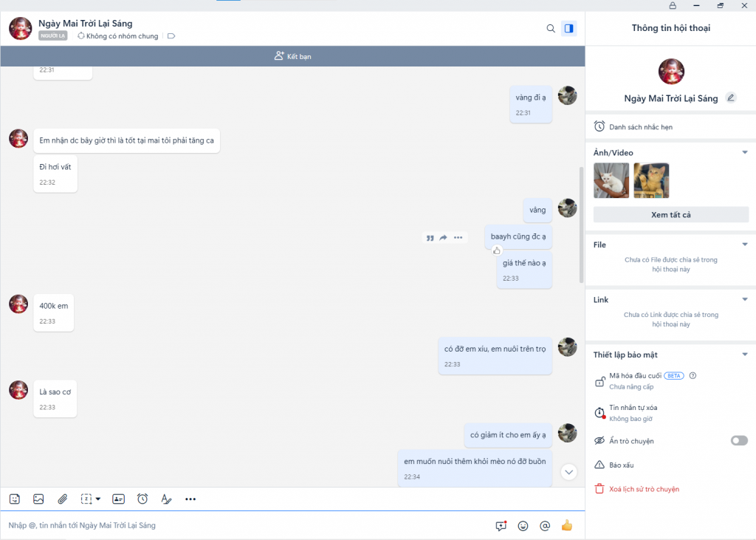Collapse the Link section
The width and height of the screenshot is (756, 540).
pyautogui.click(x=745, y=300)
